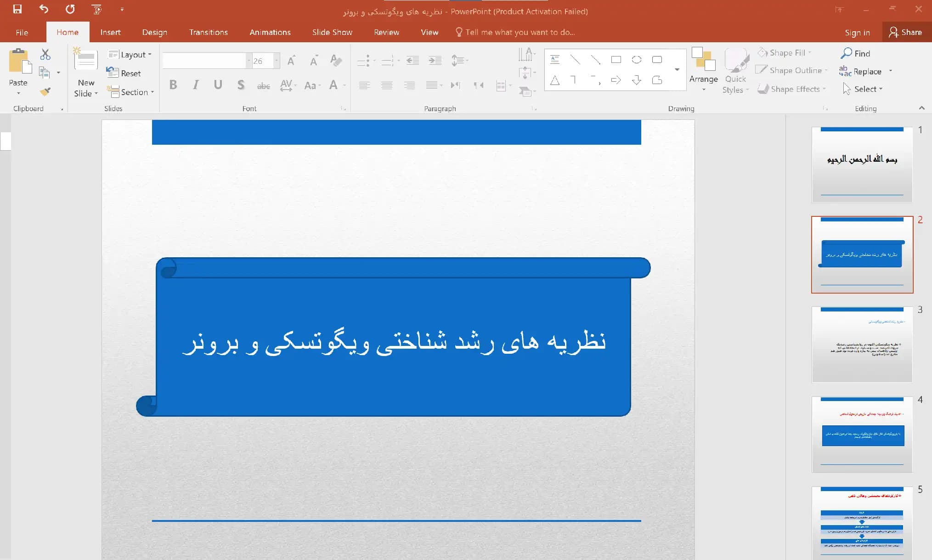Select the oval shape in shapes gallery

click(x=637, y=59)
